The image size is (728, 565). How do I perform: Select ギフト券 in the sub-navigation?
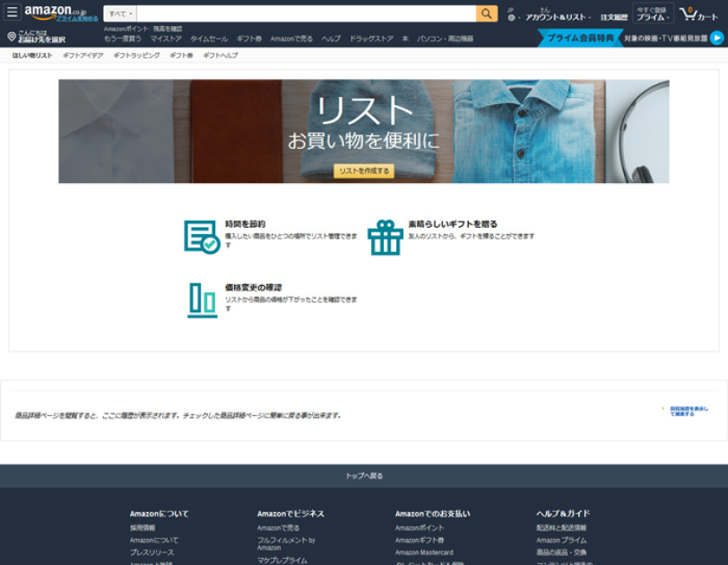tap(181, 56)
